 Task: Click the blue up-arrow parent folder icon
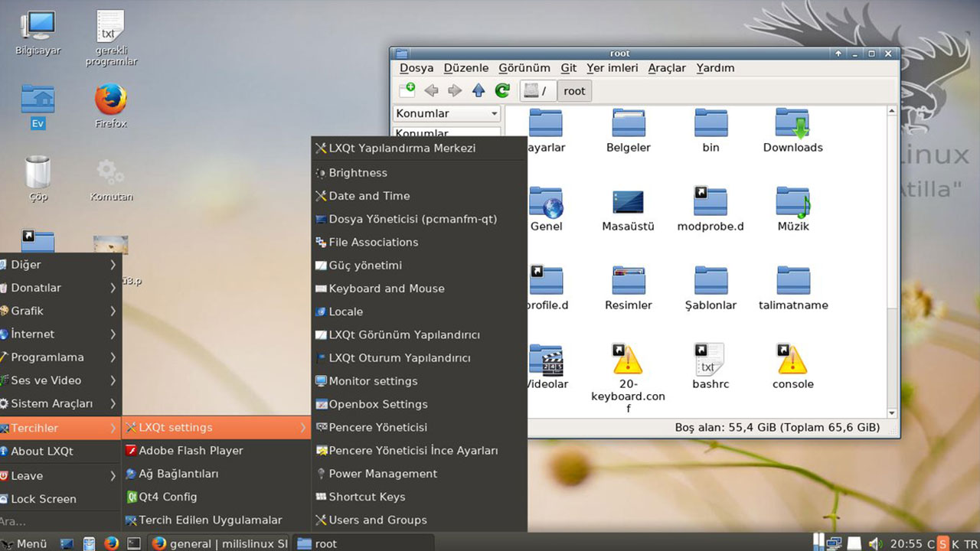click(479, 90)
